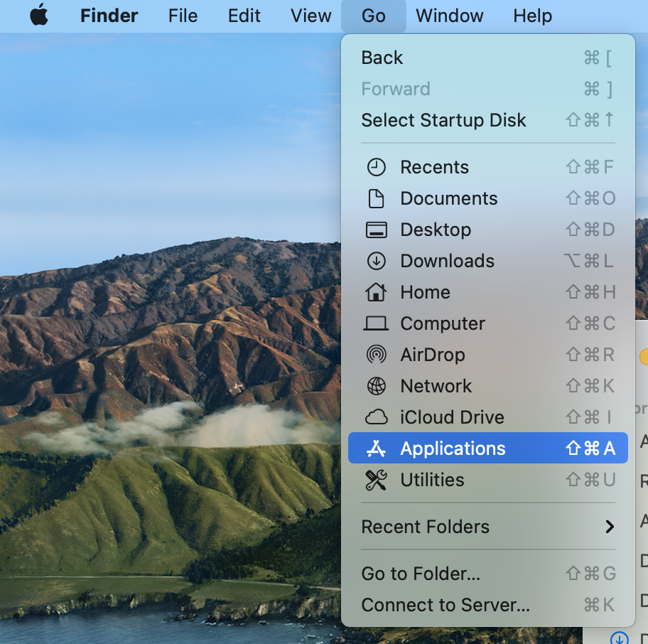Viewport: 648px width, 644px height.
Task: Click the Desktop icon in Go menu
Action: coord(376,230)
